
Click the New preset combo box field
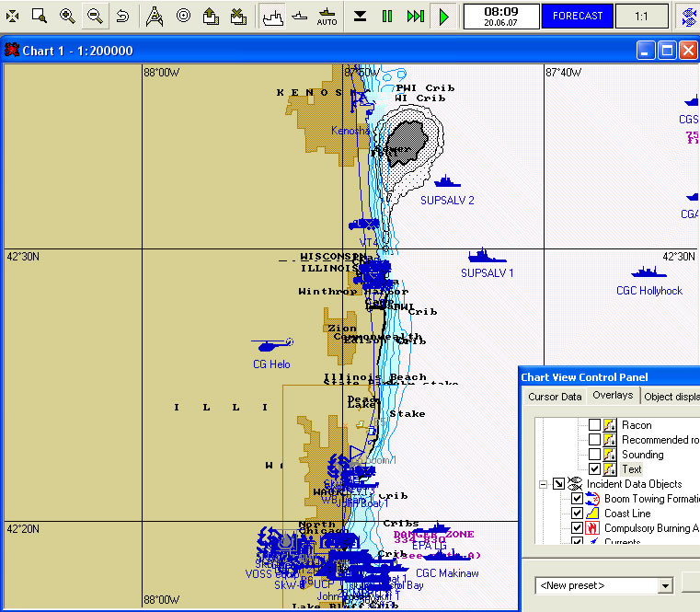click(x=604, y=585)
